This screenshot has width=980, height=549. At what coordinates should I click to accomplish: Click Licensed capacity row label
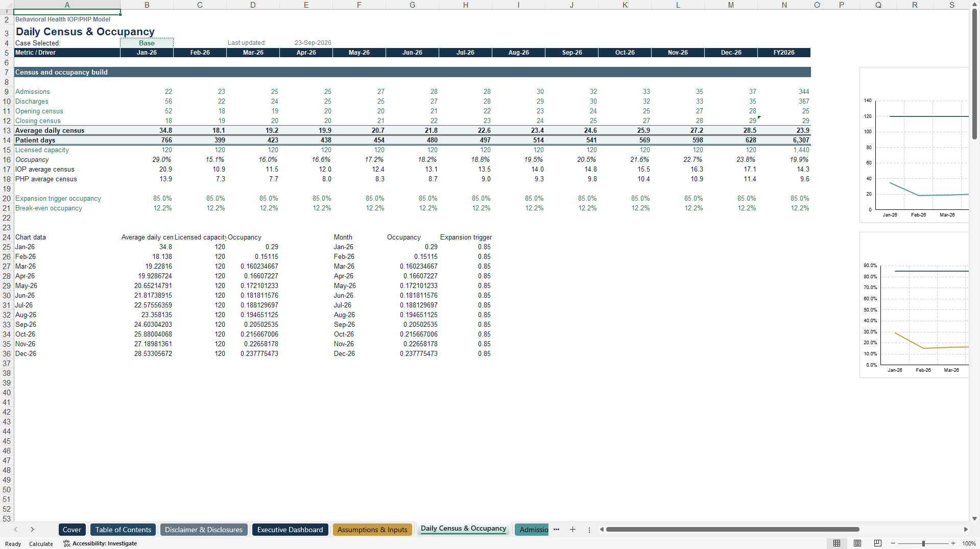click(42, 150)
